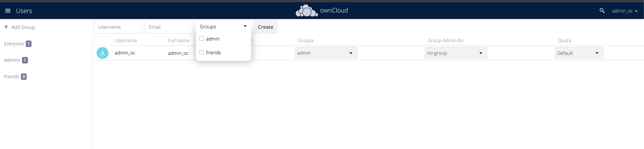Select the Everyone group filter
Viewport: 644px width, 149px height.
coord(14,44)
